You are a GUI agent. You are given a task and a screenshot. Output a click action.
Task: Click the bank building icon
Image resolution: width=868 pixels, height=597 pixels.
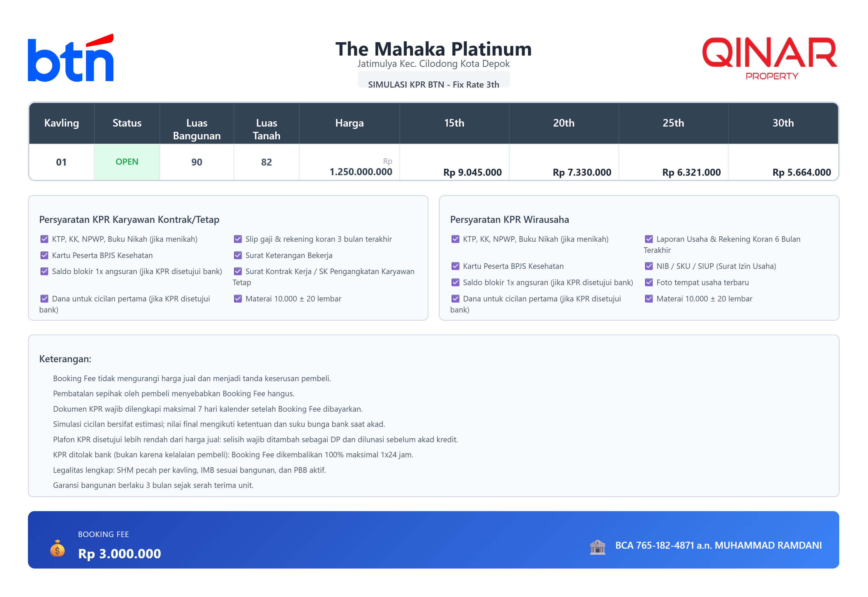pos(597,547)
